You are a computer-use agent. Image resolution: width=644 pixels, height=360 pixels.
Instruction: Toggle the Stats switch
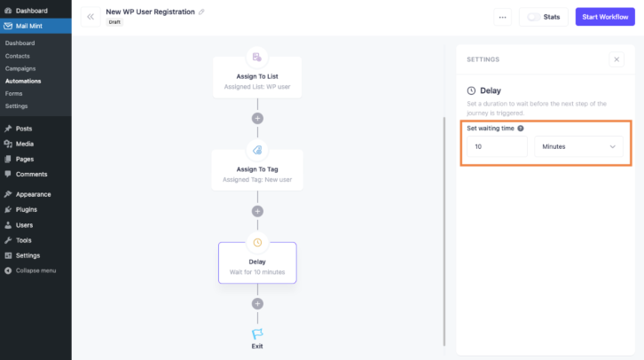[x=533, y=17]
